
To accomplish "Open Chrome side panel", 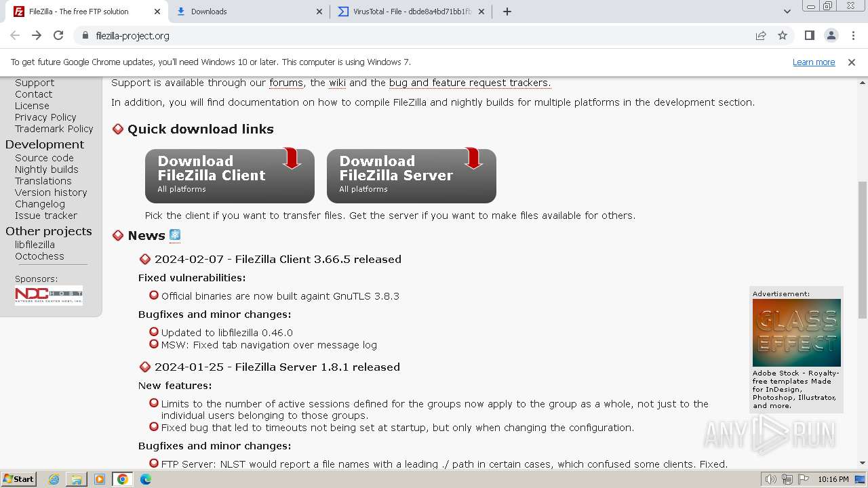I will (x=810, y=35).
